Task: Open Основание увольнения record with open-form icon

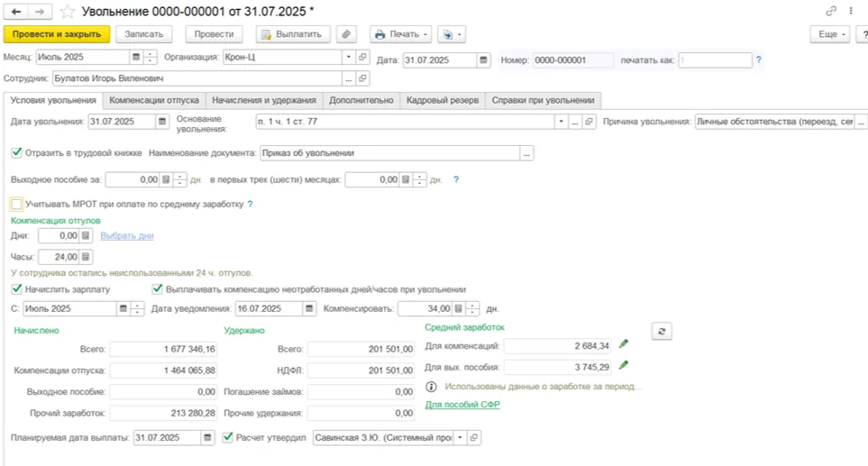Action: pyautogui.click(x=589, y=122)
